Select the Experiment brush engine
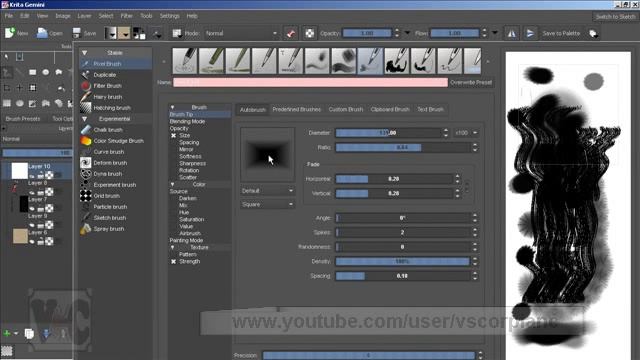Image resolution: width=640 pixels, height=360 pixels. click(x=116, y=185)
